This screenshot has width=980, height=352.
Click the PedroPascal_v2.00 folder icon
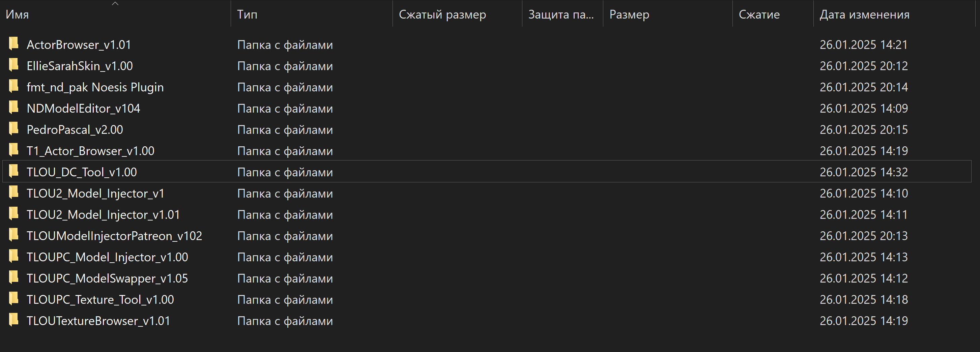tap(14, 129)
